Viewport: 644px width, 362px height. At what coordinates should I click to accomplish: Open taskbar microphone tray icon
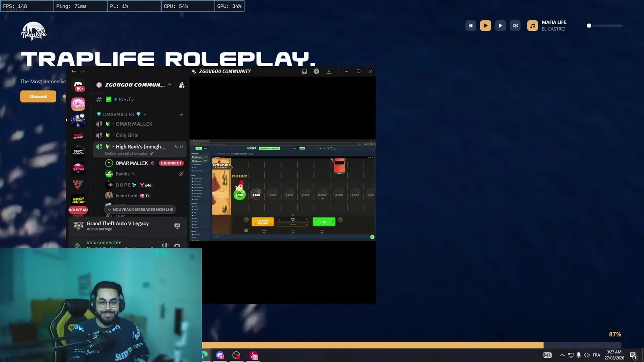coord(579,355)
